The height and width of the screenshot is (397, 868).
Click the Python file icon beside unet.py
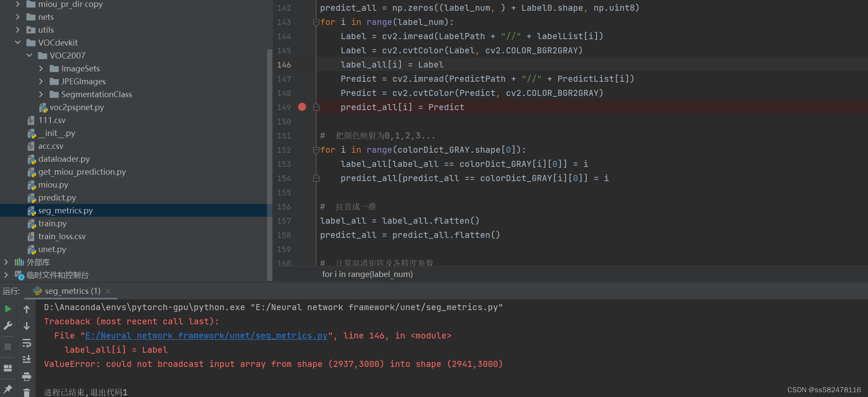32,249
